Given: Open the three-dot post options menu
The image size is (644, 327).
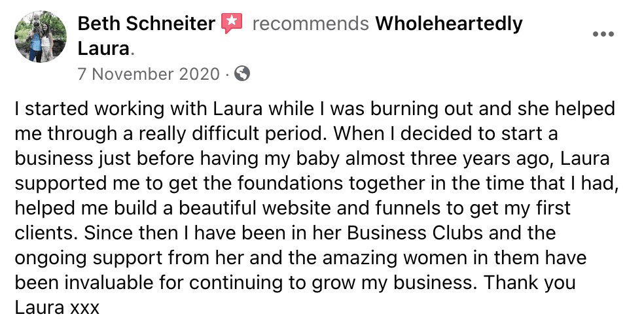Looking at the screenshot, I should pyautogui.click(x=603, y=34).
